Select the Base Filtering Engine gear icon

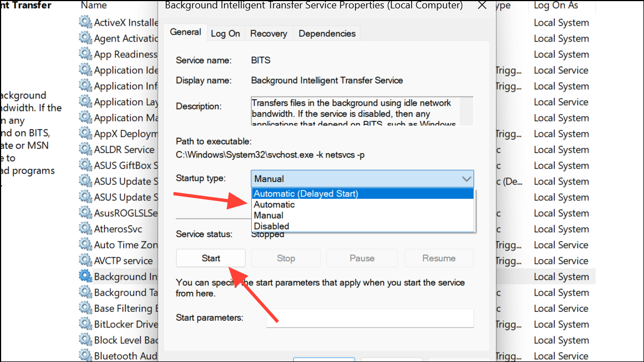[x=85, y=308]
